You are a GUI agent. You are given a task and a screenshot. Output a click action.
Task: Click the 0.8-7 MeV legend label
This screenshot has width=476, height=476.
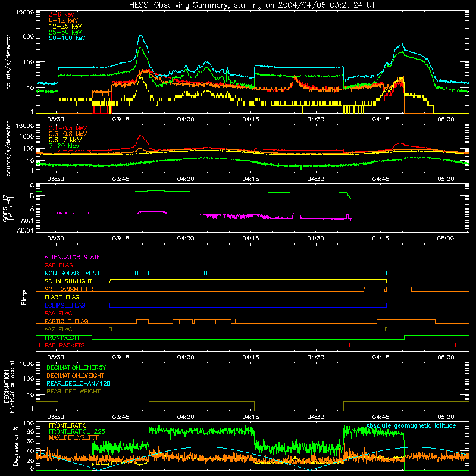[x=65, y=140]
